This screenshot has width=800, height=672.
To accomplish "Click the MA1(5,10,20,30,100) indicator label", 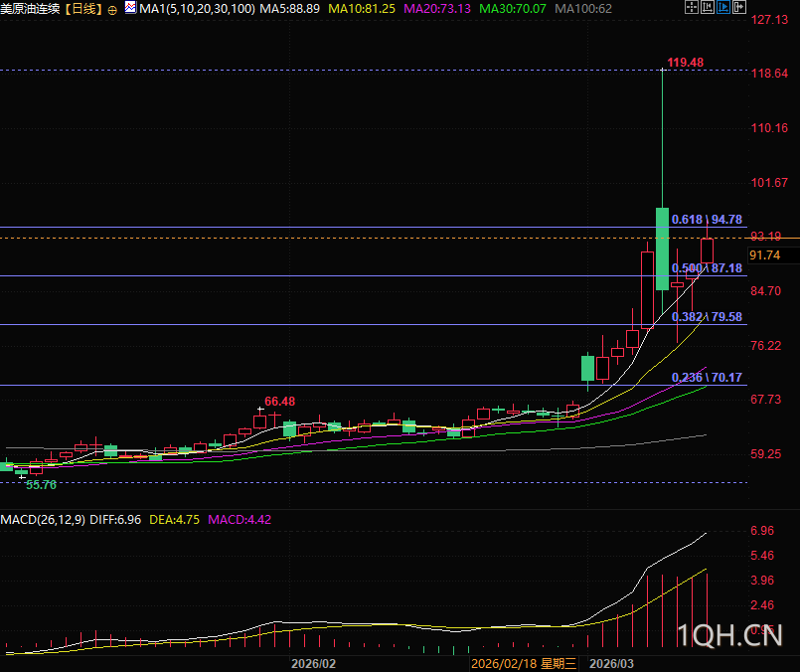I will click(x=197, y=9).
